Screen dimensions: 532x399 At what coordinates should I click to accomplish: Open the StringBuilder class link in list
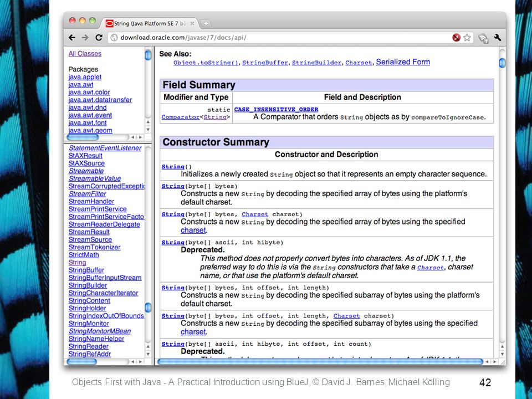pos(88,285)
